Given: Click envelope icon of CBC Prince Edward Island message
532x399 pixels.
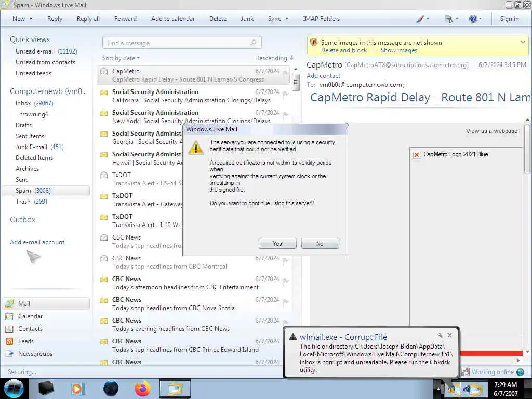Looking at the screenshot, I should coord(104,342).
